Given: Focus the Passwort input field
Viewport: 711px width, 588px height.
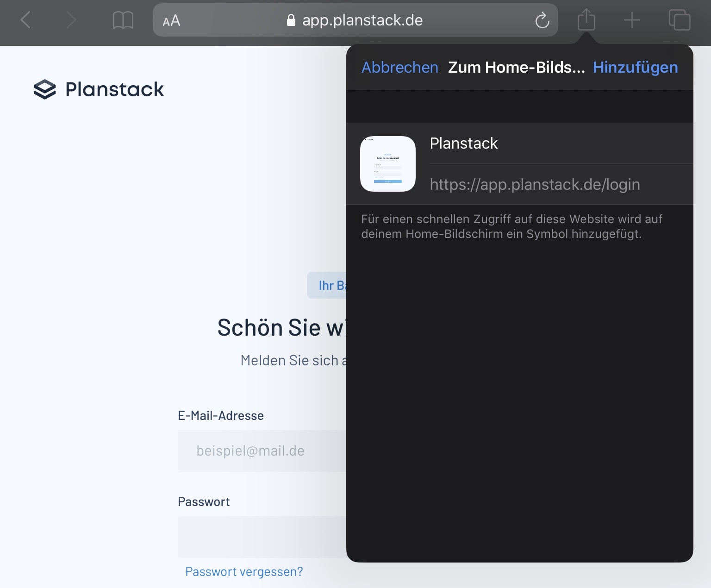Looking at the screenshot, I should pos(262,537).
